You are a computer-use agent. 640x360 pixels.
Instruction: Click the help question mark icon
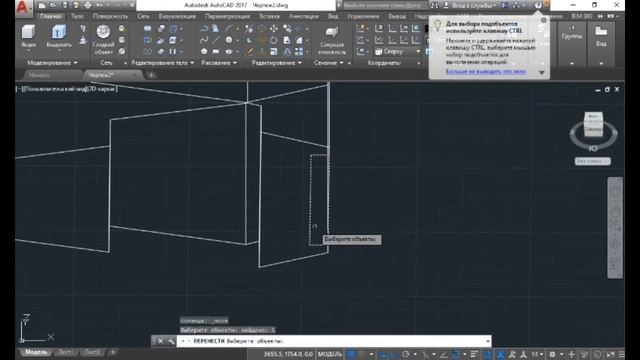pos(538,5)
